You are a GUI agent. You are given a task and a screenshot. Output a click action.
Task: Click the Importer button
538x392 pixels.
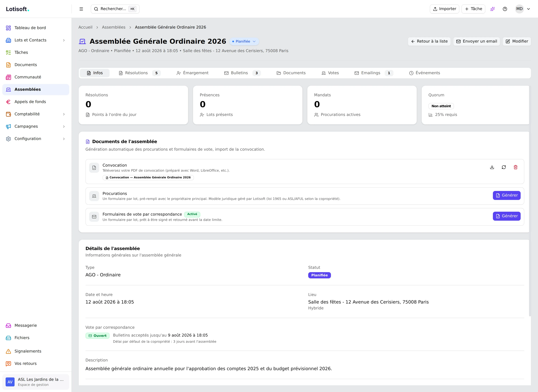tap(444, 9)
